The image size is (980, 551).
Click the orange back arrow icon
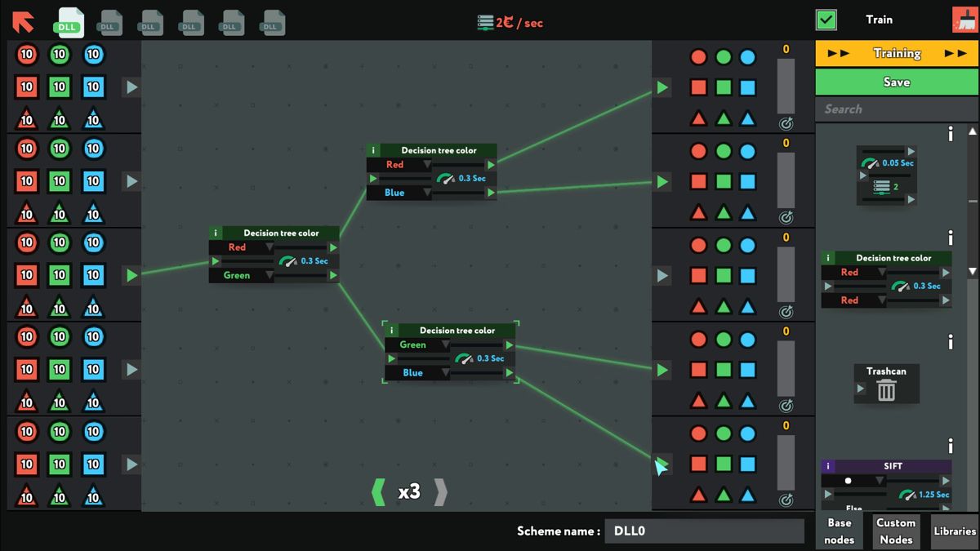(24, 20)
